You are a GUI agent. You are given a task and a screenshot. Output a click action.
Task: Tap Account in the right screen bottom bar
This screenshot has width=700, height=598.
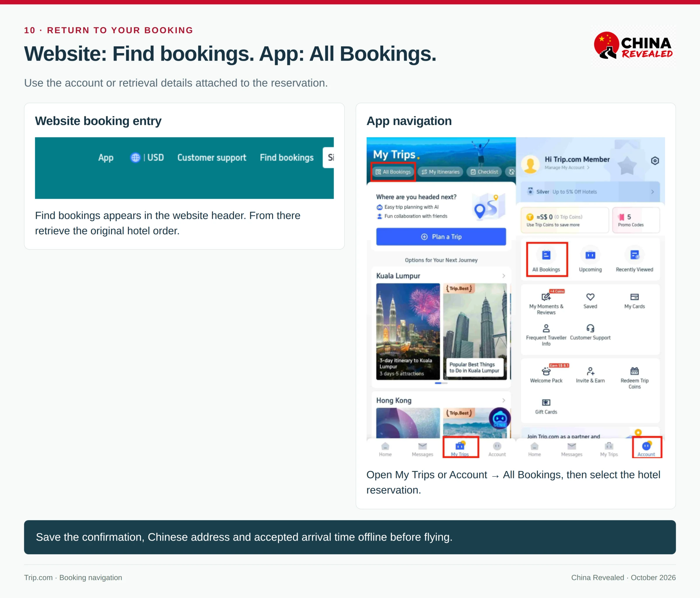tap(646, 448)
